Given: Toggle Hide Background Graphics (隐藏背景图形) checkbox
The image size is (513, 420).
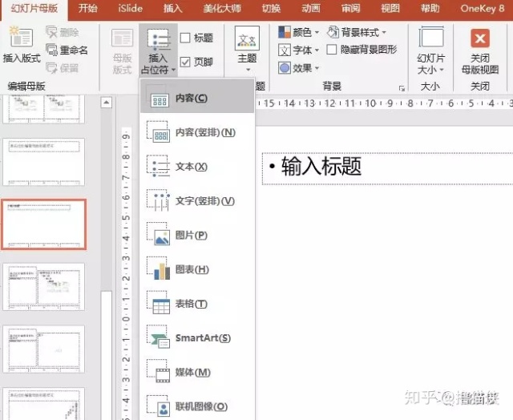Looking at the screenshot, I should pyautogui.click(x=331, y=50).
